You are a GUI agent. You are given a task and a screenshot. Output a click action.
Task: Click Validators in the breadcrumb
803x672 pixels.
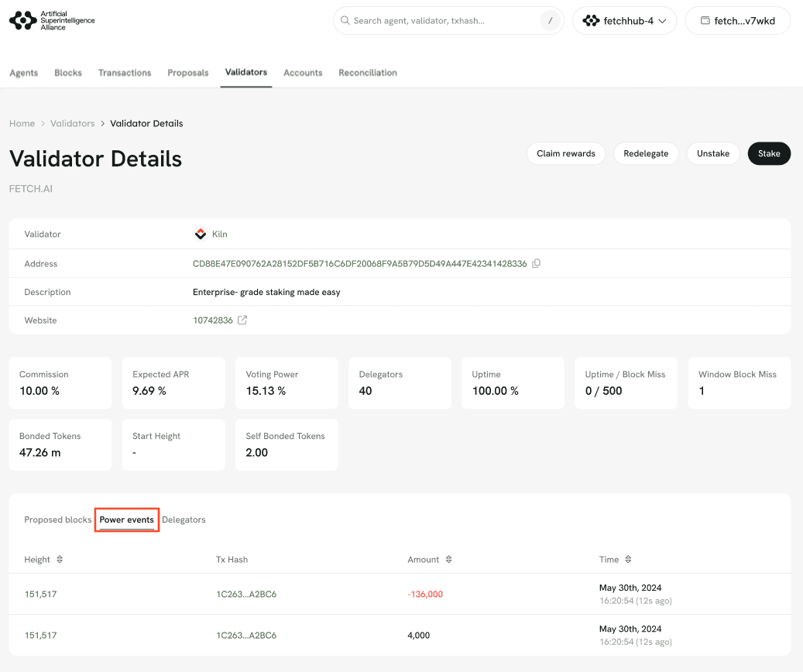pyautogui.click(x=72, y=124)
